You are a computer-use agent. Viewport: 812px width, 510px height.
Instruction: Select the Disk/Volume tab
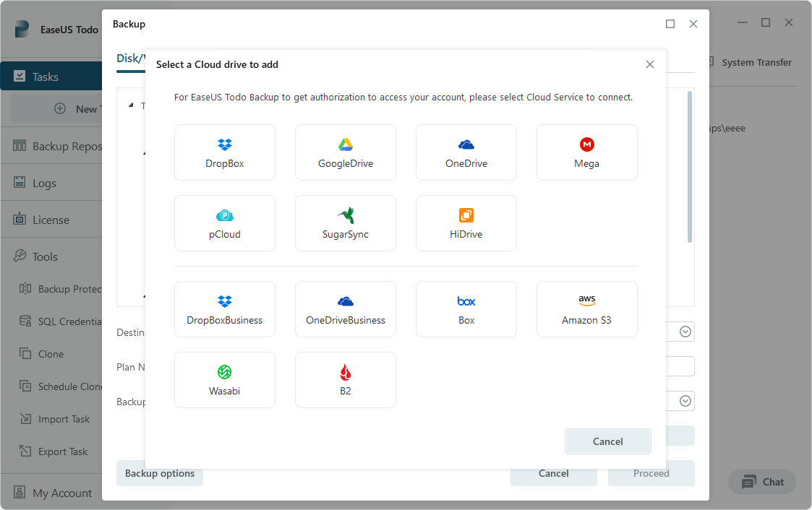tap(130, 59)
